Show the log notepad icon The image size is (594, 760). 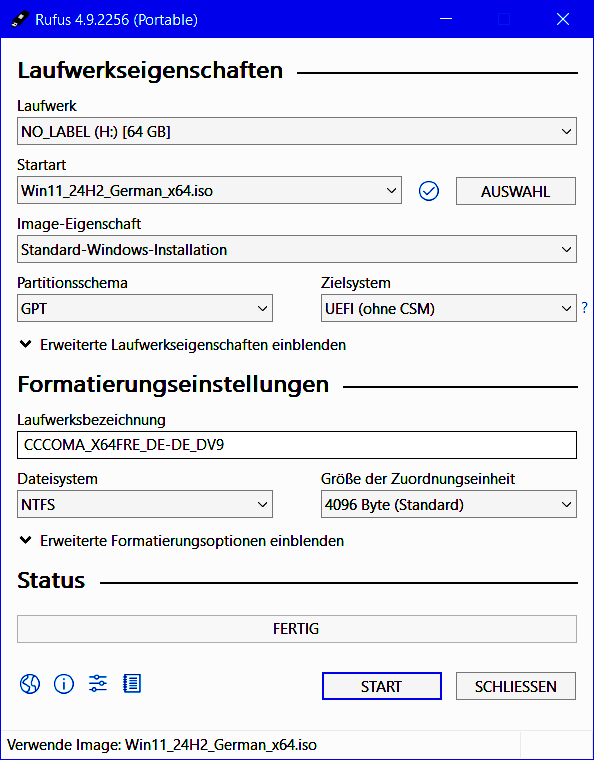[132, 683]
